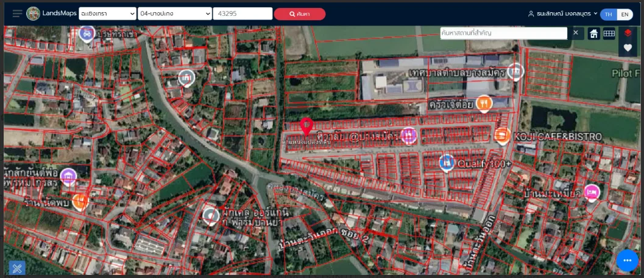Click the gray organic farm marker
This screenshot has height=278, width=644.
pos(211,216)
